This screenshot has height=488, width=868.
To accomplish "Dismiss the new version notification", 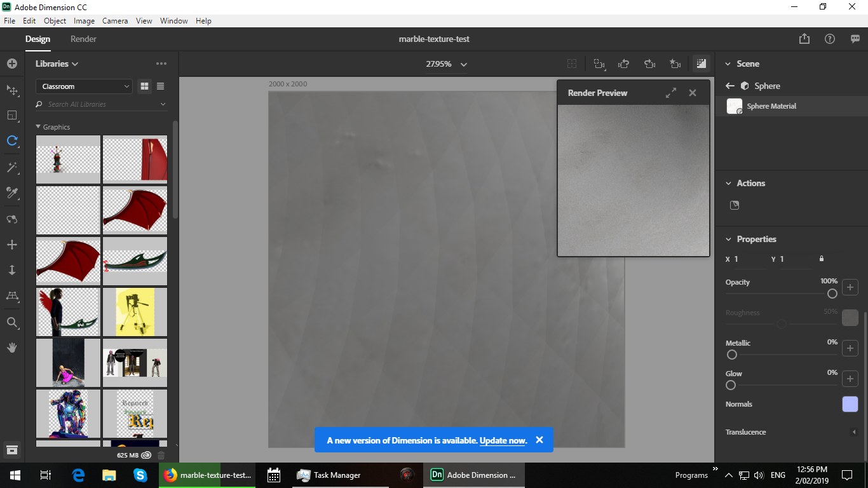I will 539,440.
